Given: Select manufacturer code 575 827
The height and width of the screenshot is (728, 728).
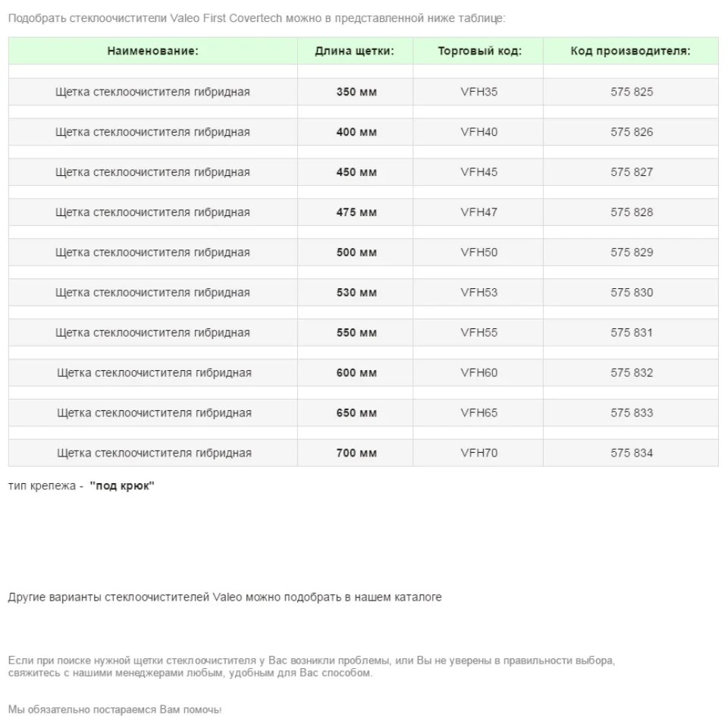Looking at the screenshot, I should coord(632,172).
